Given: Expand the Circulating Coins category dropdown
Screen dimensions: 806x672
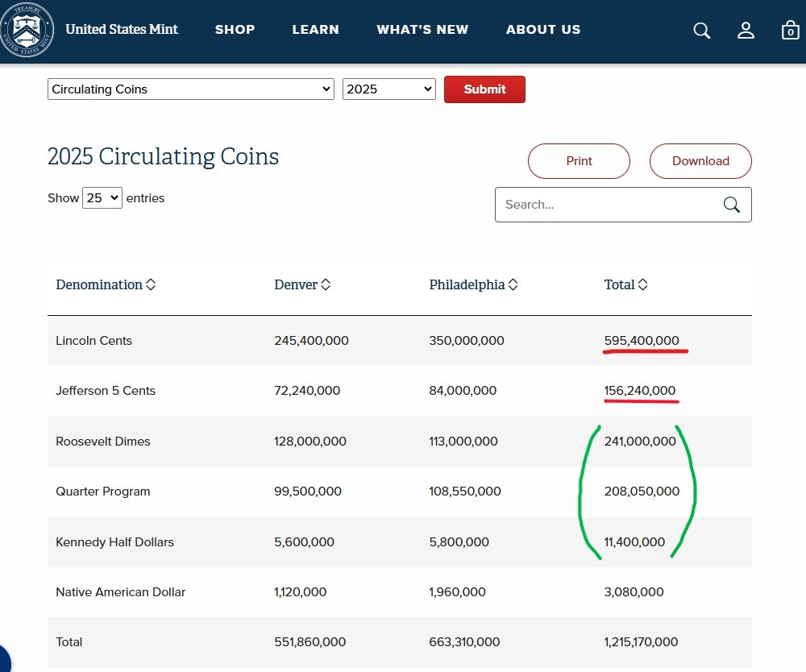Looking at the screenshot, I should pyautogui.click(x=190, y=89).
